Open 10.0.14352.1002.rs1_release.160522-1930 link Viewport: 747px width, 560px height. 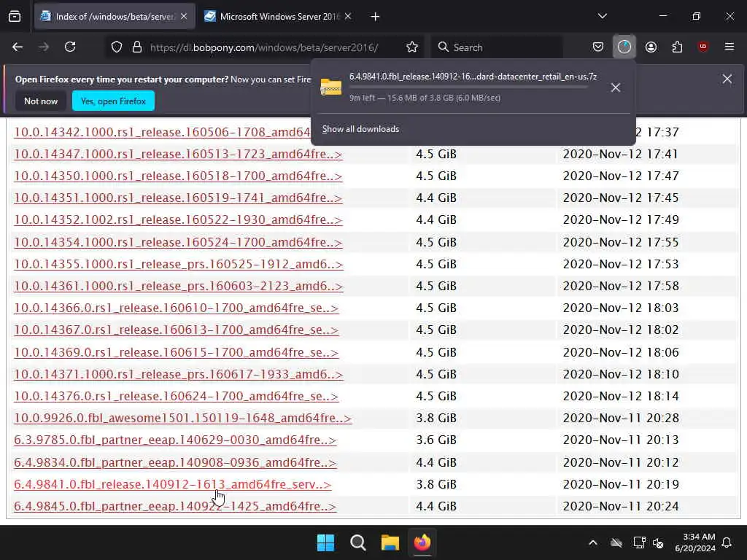pos(178,219)
